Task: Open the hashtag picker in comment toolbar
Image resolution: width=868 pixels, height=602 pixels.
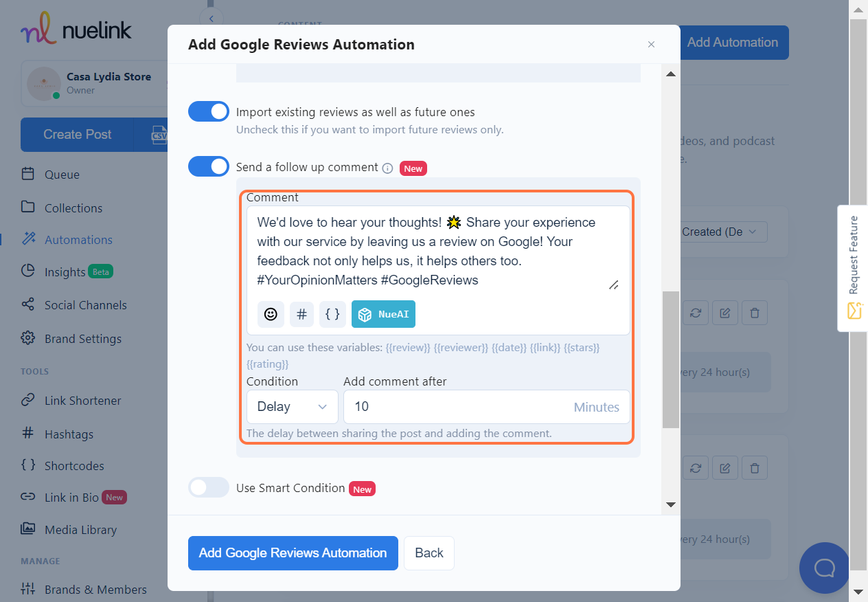Action: [x=301, y=314]
